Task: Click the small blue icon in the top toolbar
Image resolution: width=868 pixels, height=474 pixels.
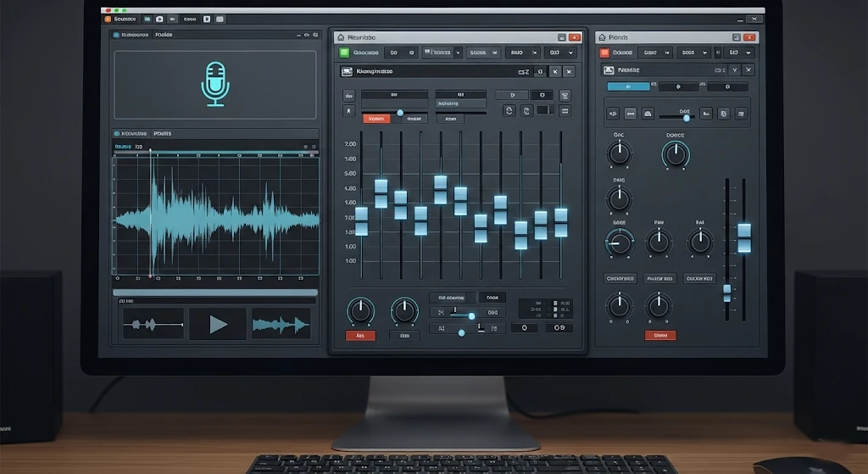Action: tap(147, 19)
